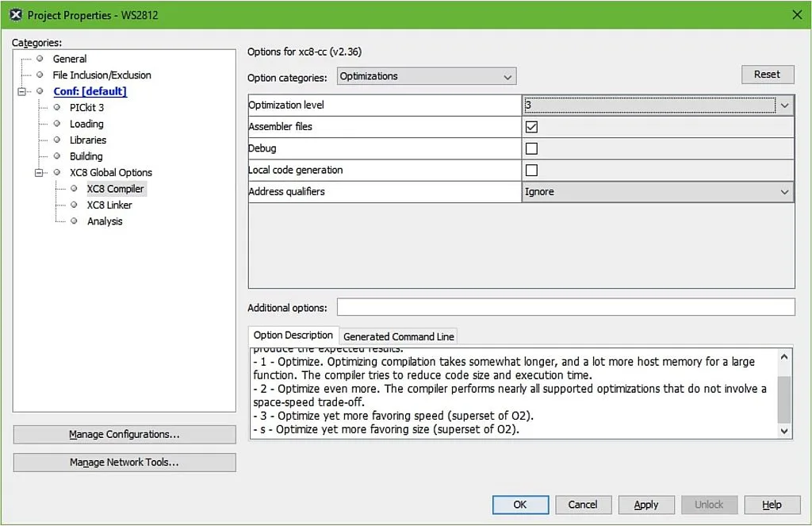Enable the Debug checkbox
This screenshot has width=812, height=526.
(x=531, y=148)
